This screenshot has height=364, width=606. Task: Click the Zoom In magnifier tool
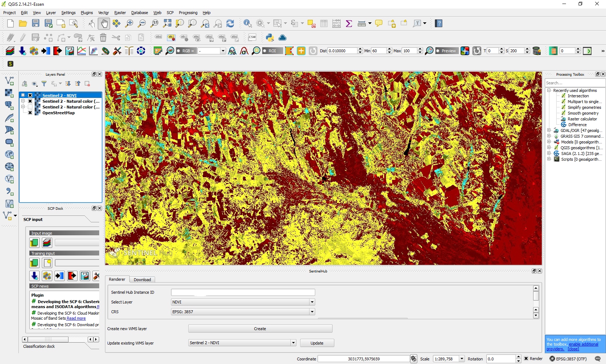click(129, 24)
